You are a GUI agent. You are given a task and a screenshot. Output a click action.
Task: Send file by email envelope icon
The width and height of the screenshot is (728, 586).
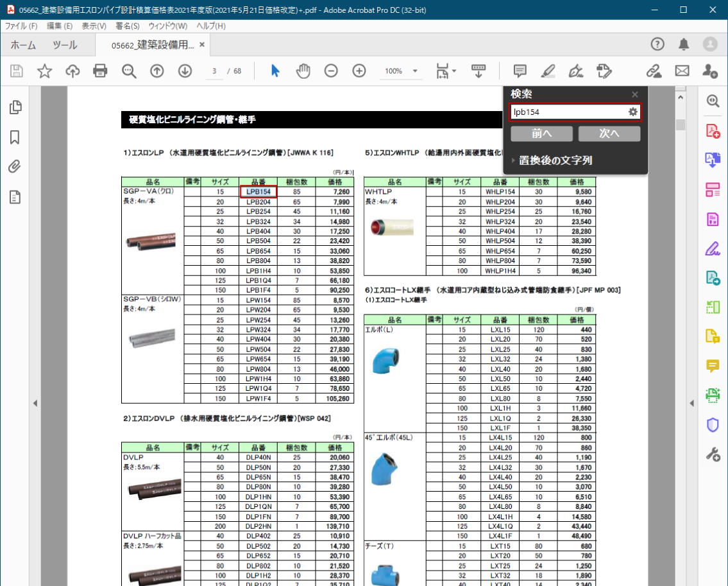682,71
